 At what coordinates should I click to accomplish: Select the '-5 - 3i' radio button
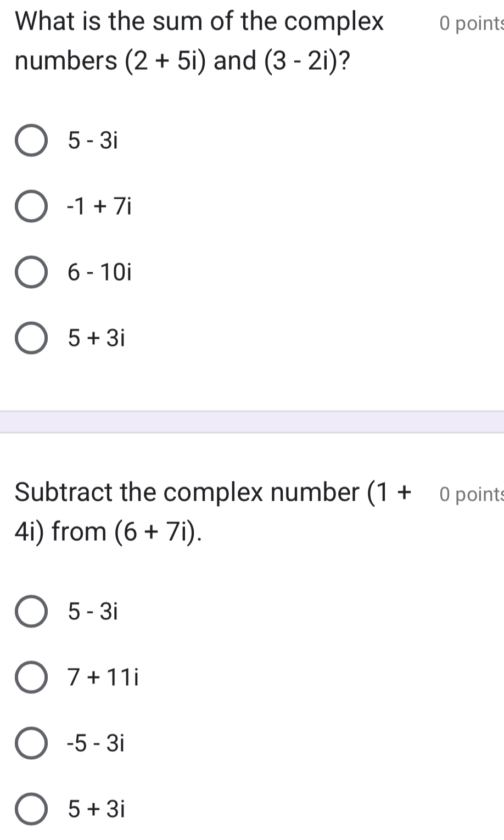tap(31, 743)
